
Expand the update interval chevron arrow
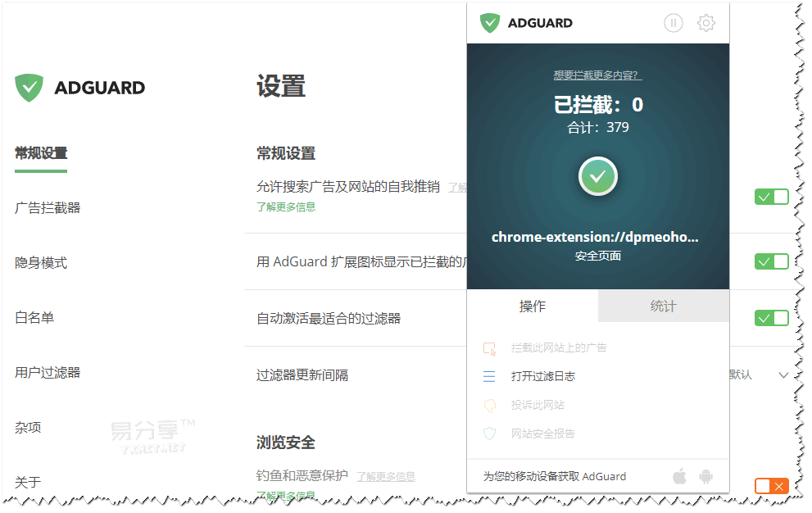click(784, 375)
